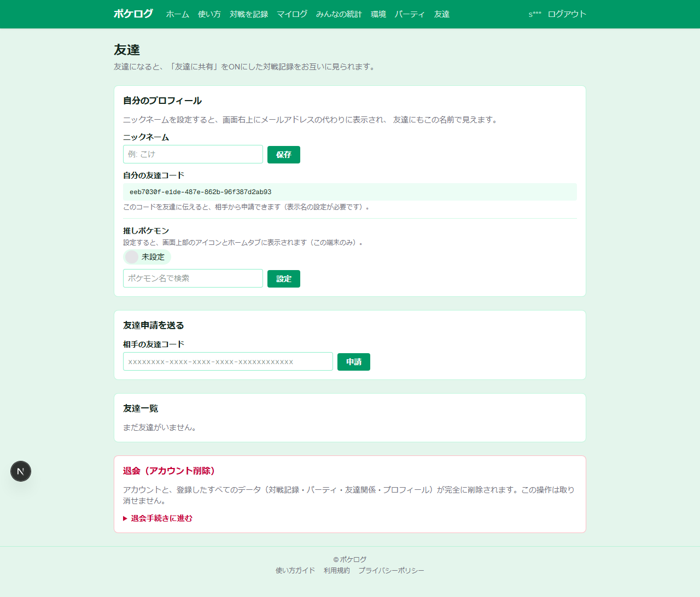Click the 友達一覧 heading

141,408
